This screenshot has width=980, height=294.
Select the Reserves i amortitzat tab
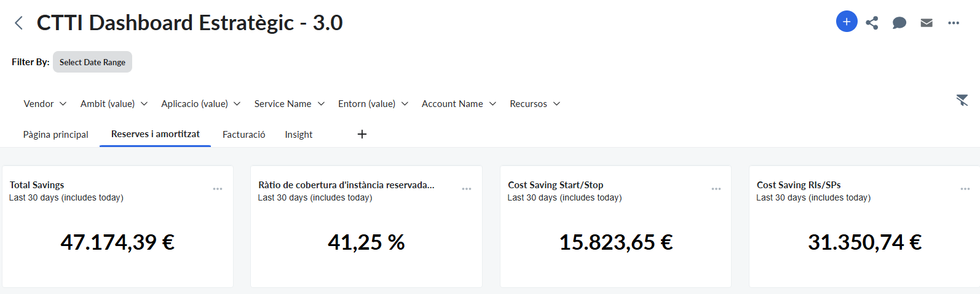(x=156, y=134)
